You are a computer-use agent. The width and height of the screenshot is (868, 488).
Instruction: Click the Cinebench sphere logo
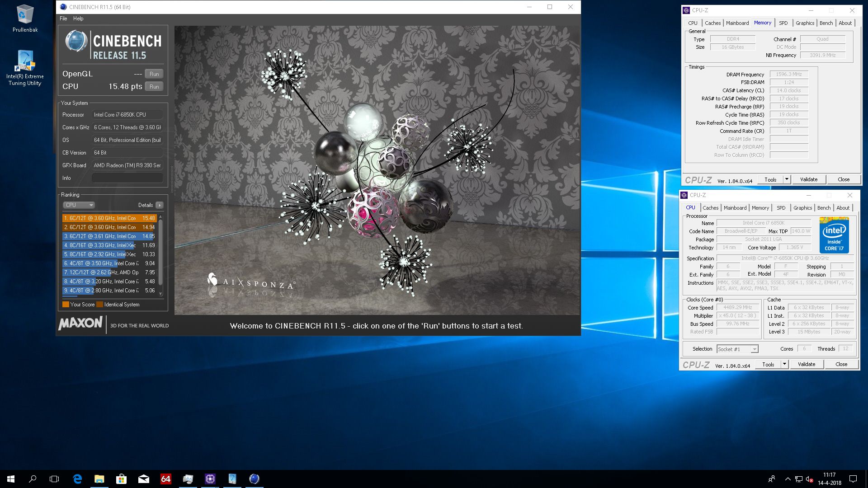point(76,41)
